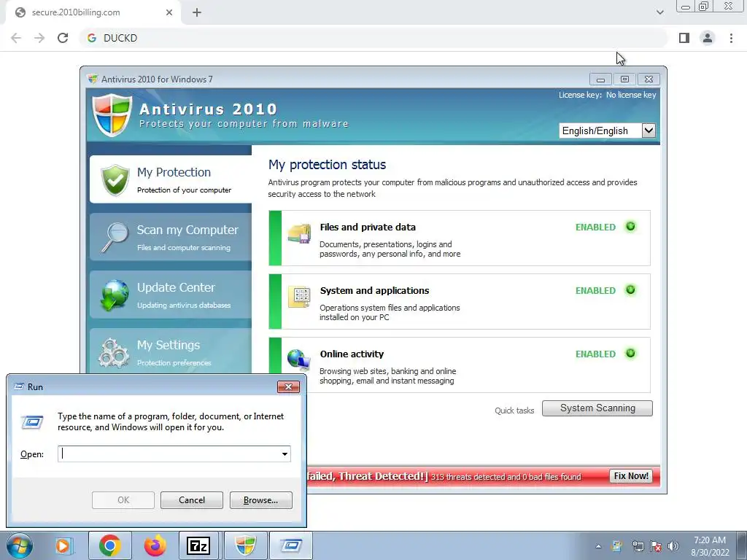Image resolution: width=747 pixels, height=560 pixels.
Task: Click the Action Center flag tray icon
Action: tap(656, 546)
